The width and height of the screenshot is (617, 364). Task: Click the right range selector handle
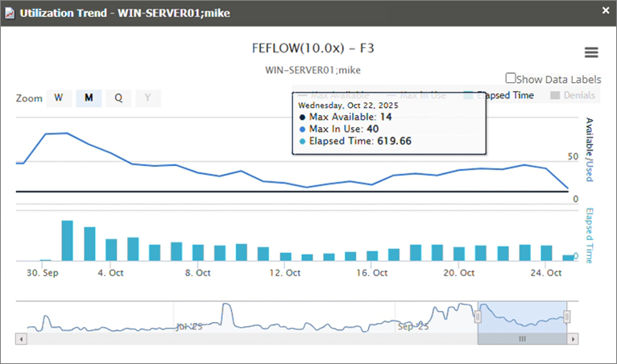tap(567, 316)
